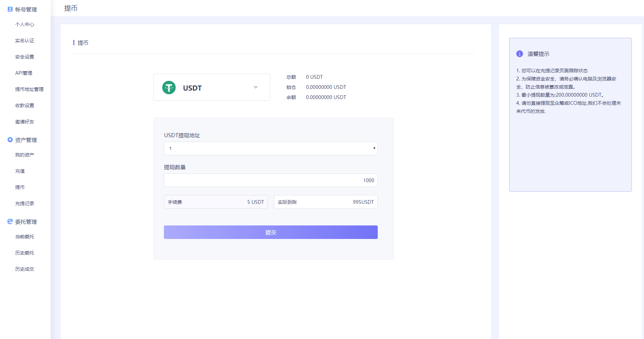644x339 pixels.
Task: Click the green USDT Tether coin logo
Action: (x=169, y=88)
